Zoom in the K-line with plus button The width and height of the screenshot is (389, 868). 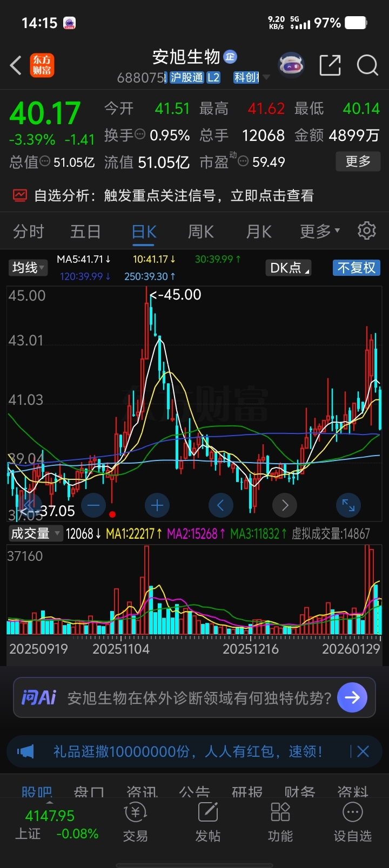coord(157,505)
